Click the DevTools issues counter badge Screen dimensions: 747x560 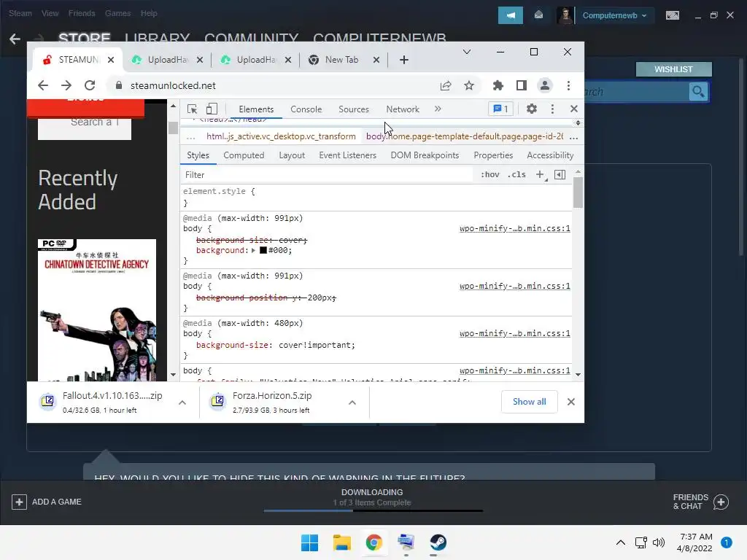click(x=500, y=109)
